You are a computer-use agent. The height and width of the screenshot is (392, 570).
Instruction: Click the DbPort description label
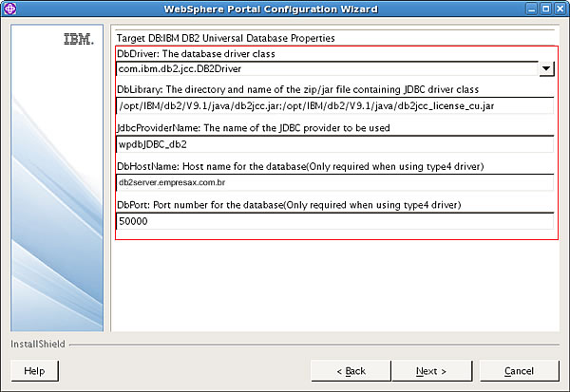click(289, 205)
